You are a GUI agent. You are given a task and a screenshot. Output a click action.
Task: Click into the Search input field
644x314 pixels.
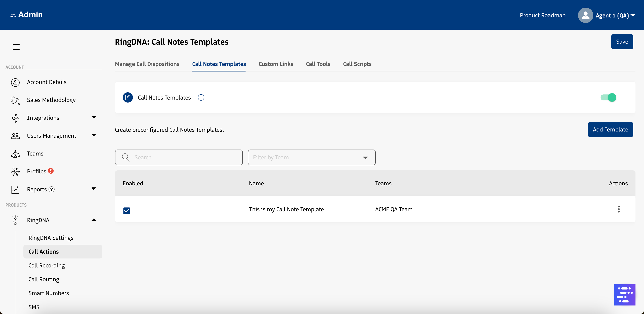(185, 157)
